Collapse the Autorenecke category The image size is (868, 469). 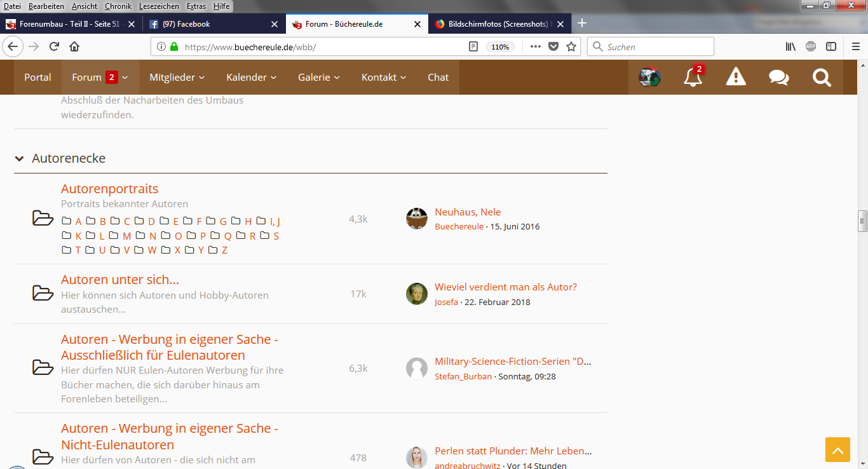pos(19,158)
